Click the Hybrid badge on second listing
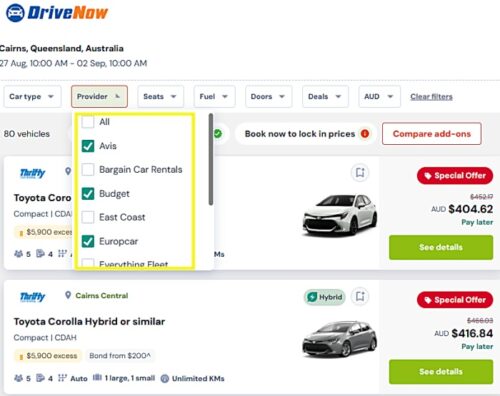 pos(325,297)
